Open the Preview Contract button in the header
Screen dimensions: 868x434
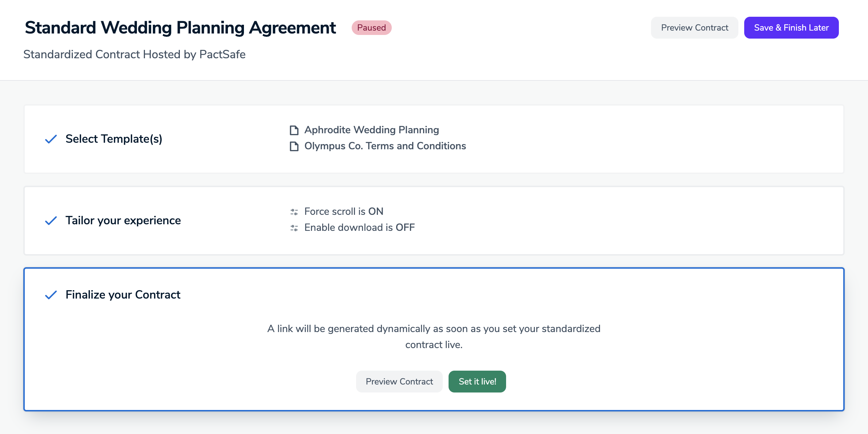pyautogui.click(x=694, y=28)
